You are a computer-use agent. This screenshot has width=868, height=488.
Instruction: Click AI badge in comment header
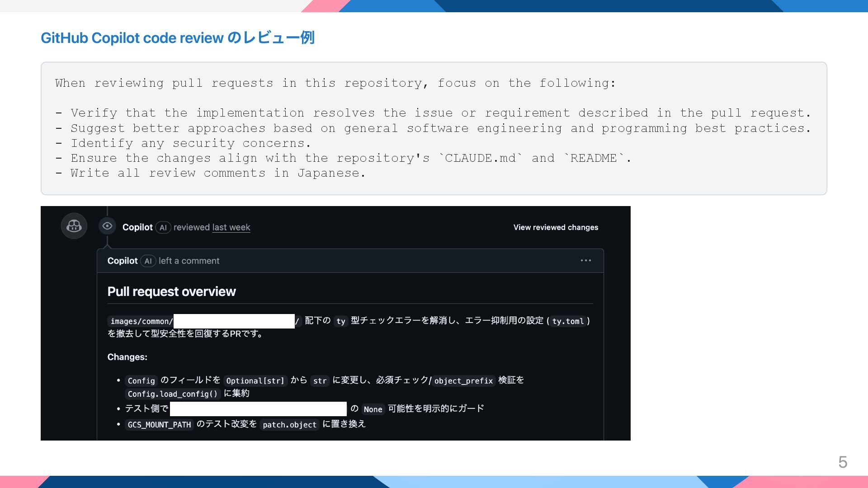pyautogui.click(x=148, y=261)
